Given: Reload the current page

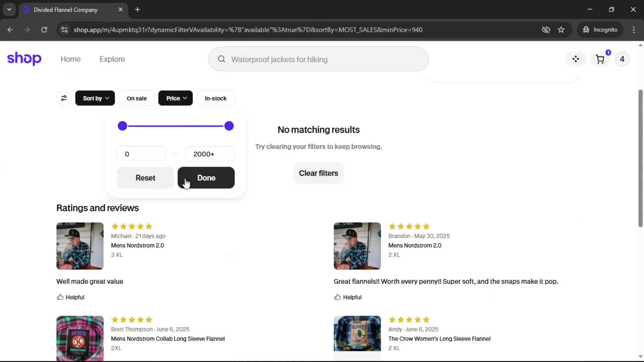Looking at the screenshot, I should tap(44, 30).
